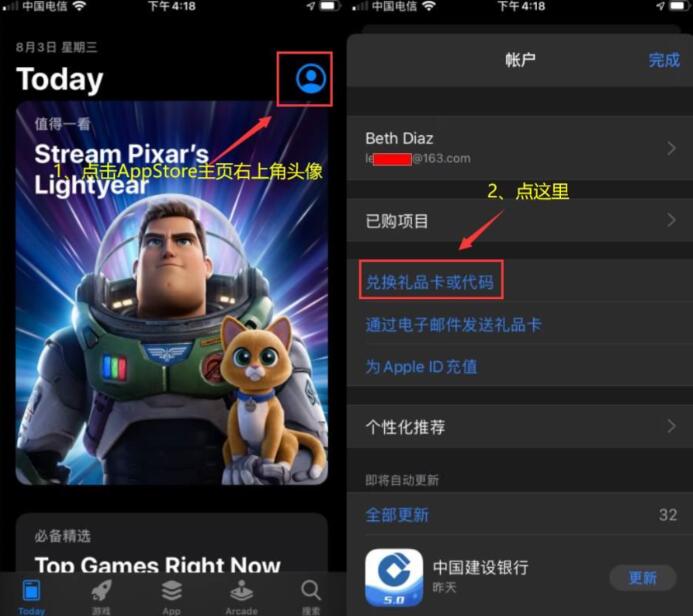This screenshot has height=616, width=693.
Task: Tap the 中国建设银行 app icon
Action: coord(394,577)
